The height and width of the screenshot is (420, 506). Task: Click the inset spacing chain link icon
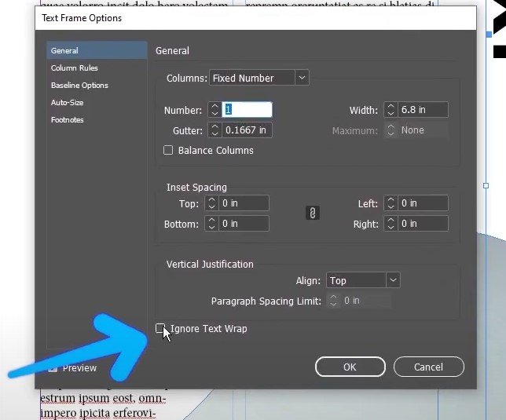point(313,213)
